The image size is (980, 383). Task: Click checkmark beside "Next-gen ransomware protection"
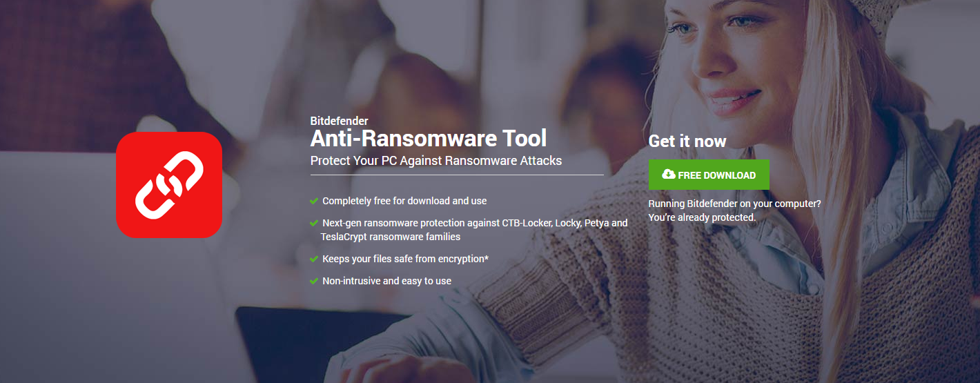[314, 224]
